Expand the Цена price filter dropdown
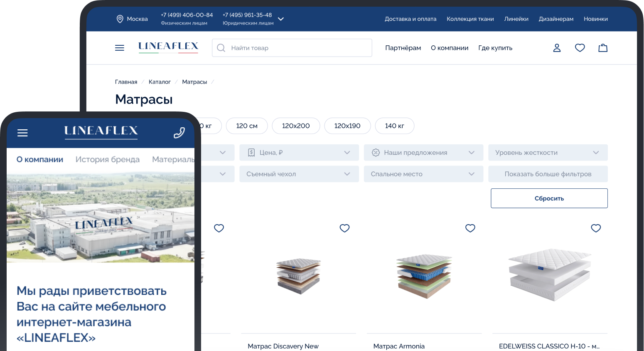Image resolution: width=644 pixels, height=351 pixels. [x=299, y=153]
